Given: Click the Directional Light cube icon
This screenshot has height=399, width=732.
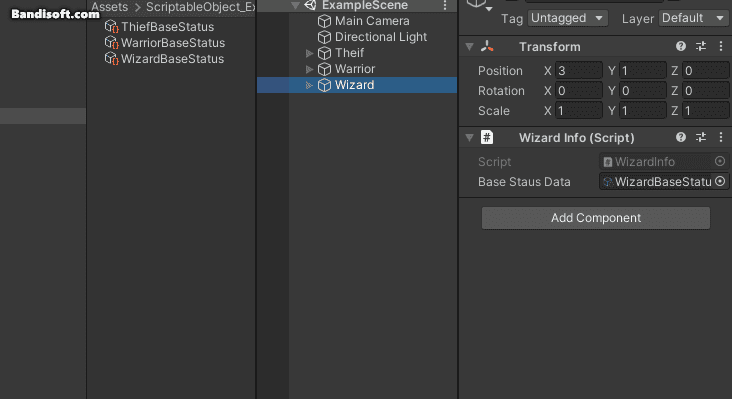Looking at the screenshot, I should coord(324,37).
